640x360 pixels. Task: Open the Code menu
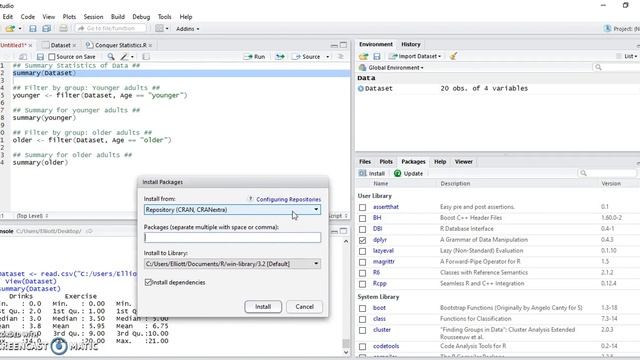click(x=28, y=17)
